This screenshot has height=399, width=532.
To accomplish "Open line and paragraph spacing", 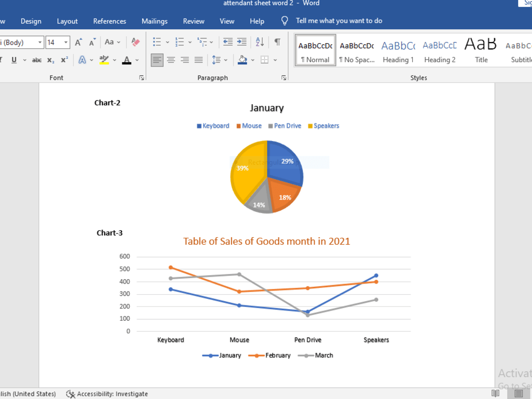I will (216, 60).
